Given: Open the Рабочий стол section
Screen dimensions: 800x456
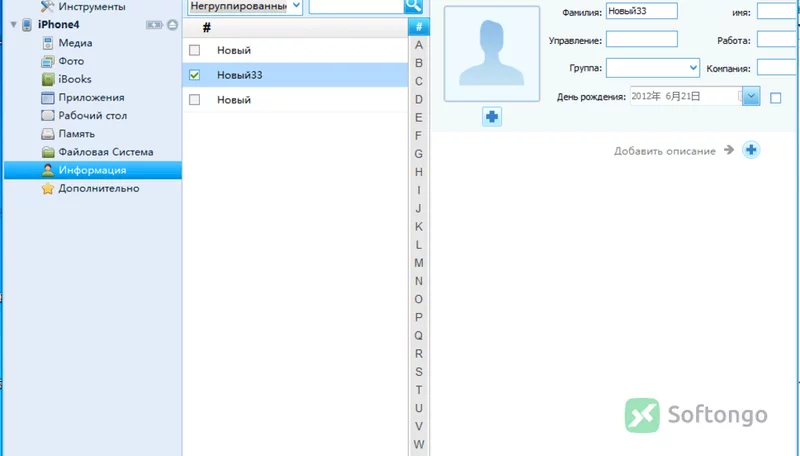Looking at the screenshot, I should coord(92,116).
